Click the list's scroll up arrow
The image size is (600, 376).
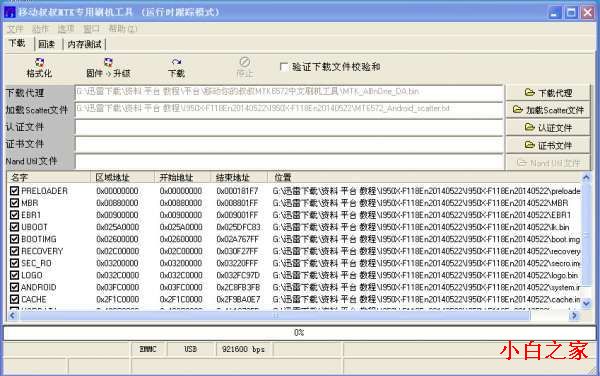click(586, 177)
